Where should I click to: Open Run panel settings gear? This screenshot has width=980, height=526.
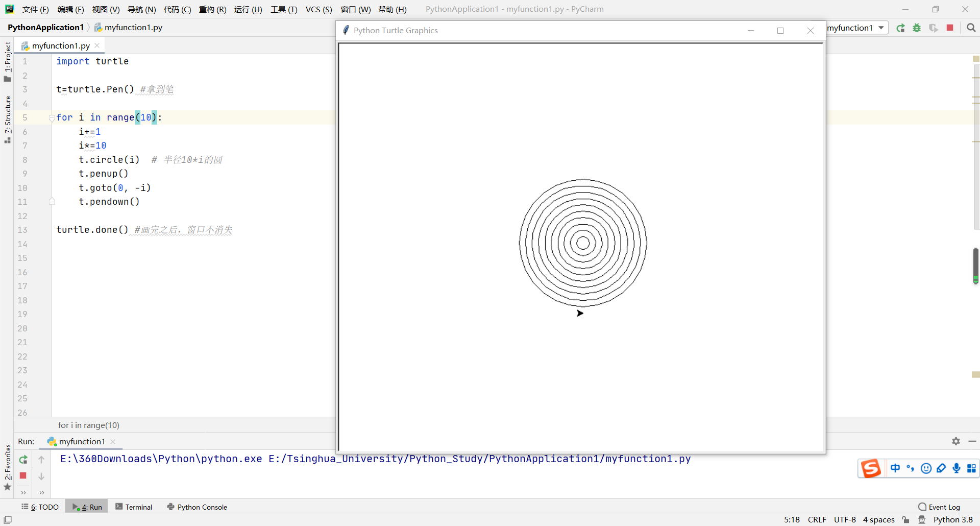[x=956, y=441]
